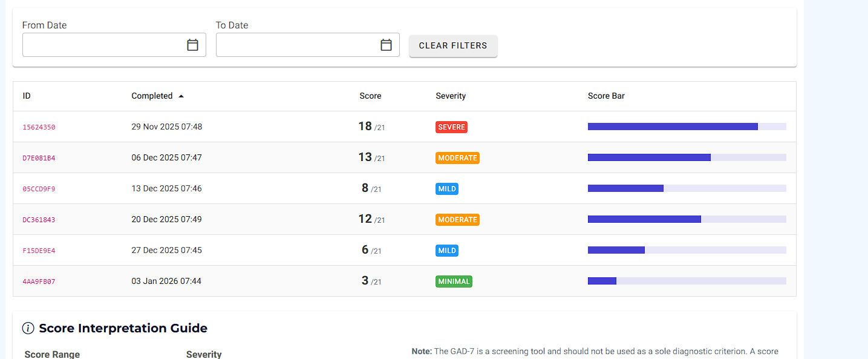Open the From Date calendar picker icon
This screenshot has width=868, height=359.
pyautogui.click(x=192, y=45)
